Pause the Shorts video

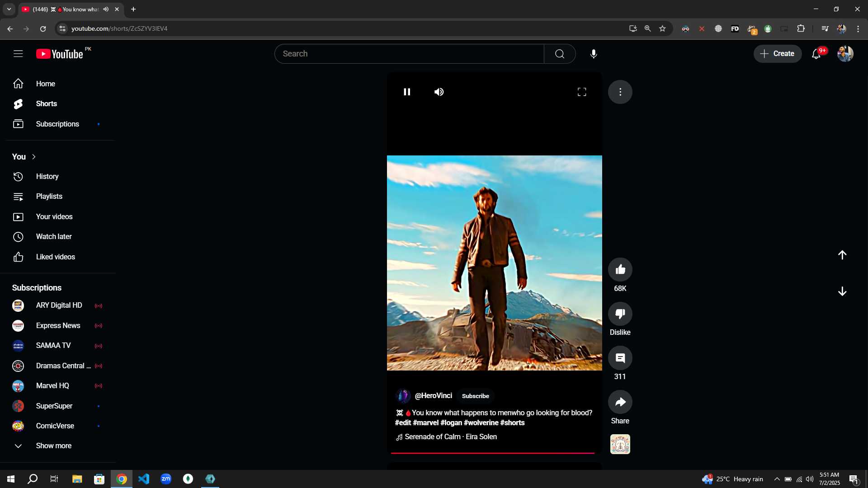(x=407, y=92)
